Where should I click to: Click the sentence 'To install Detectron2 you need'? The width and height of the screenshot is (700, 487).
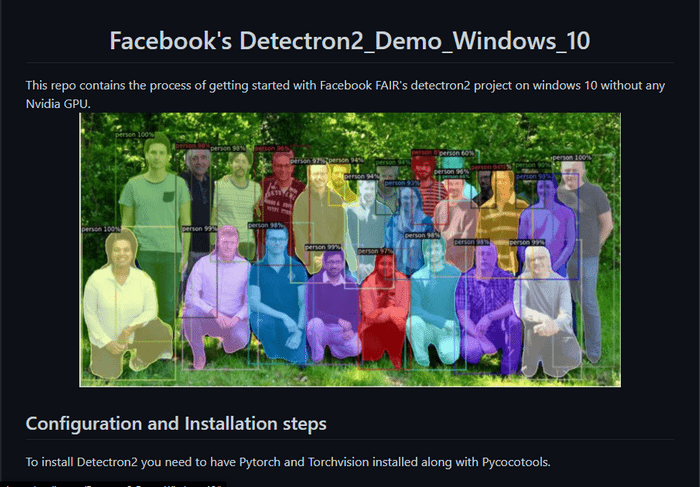288,462
